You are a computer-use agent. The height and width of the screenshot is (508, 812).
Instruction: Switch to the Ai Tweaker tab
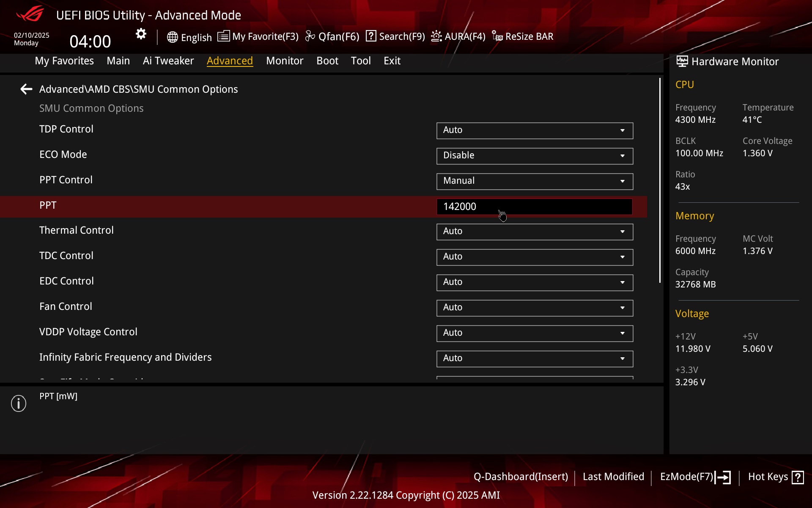click(168, 61)
